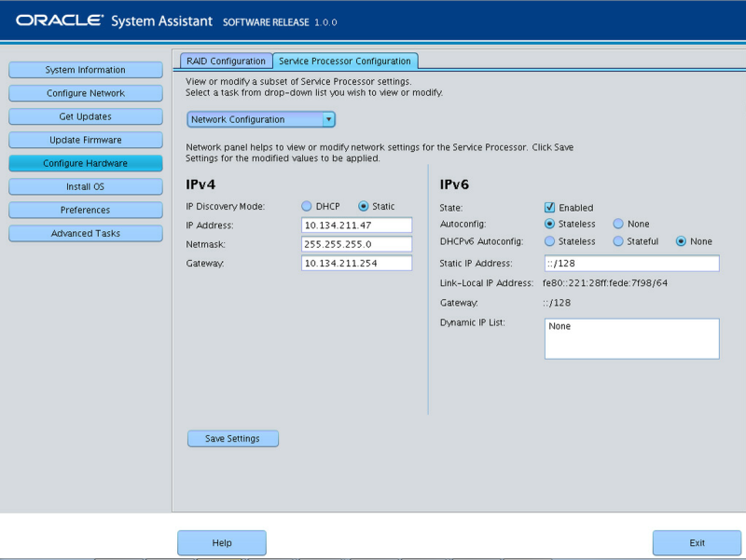This screenshot has height=560, width=746.
Task: Switch to the RAID Configuration tab
Action: point(226,61)
